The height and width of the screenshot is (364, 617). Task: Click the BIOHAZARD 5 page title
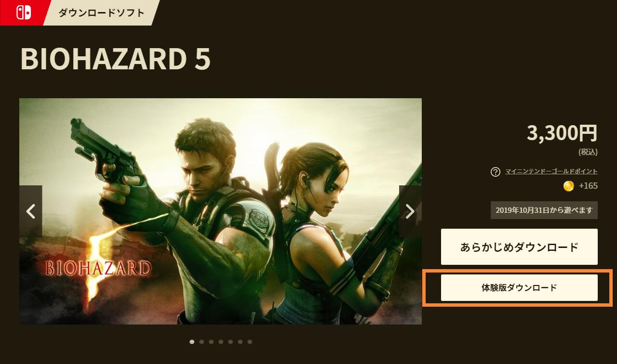click(116, 59)
